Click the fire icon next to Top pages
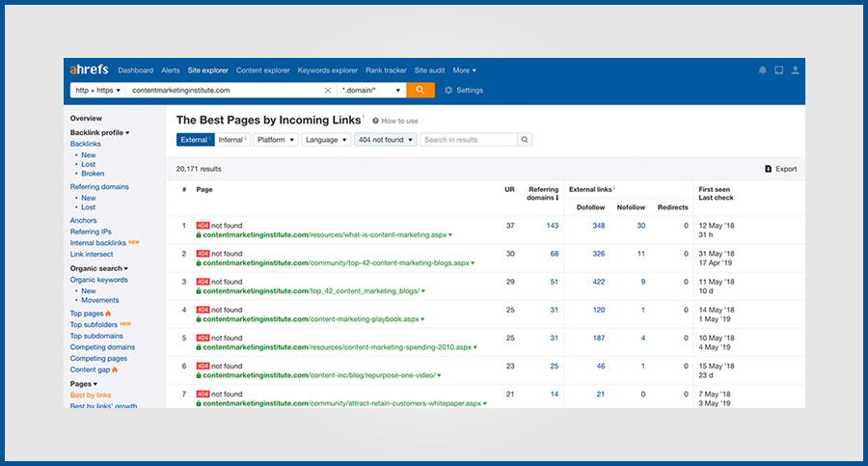 pyautogui.click(x=108, y=314)
